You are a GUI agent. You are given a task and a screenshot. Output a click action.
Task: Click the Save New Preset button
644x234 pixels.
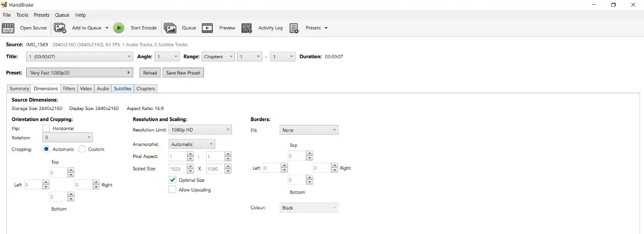183,73
